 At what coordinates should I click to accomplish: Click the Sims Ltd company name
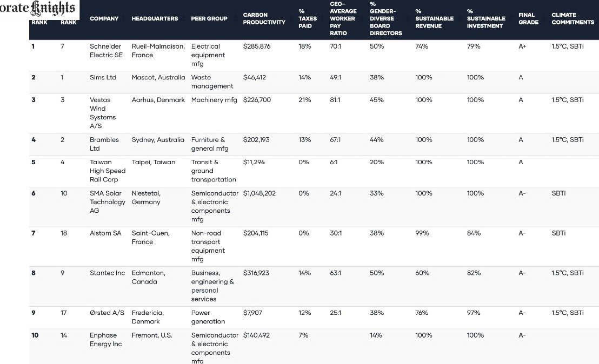point(103,77)
